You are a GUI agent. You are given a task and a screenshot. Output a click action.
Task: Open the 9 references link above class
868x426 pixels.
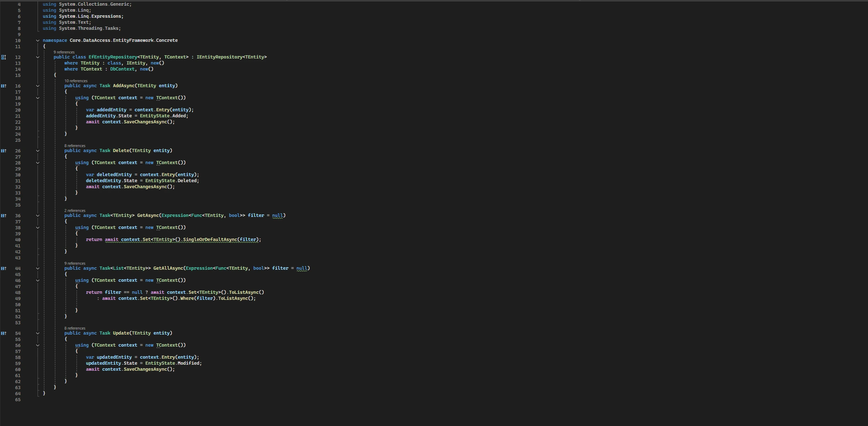[64, 52]
